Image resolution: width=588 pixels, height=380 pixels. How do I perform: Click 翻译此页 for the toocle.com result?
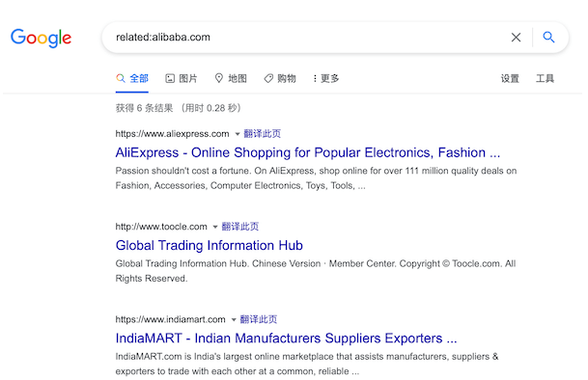click(240, 227)
